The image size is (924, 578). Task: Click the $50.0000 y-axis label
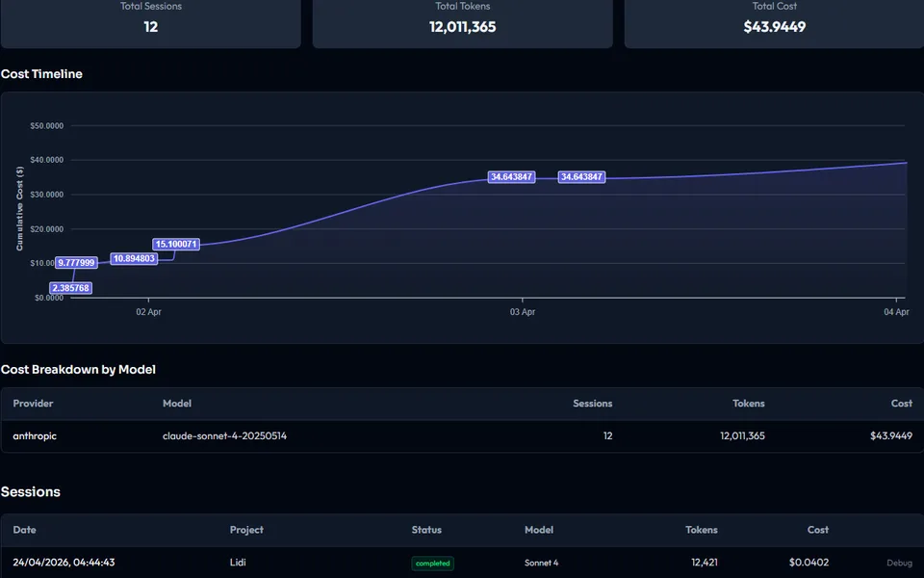pos(46,125)
